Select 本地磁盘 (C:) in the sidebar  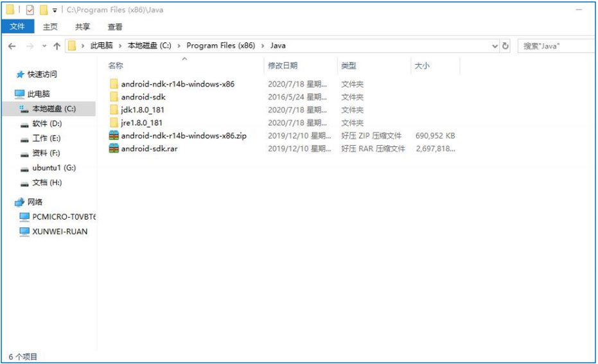pyautogui.click(x=54, y=108)
